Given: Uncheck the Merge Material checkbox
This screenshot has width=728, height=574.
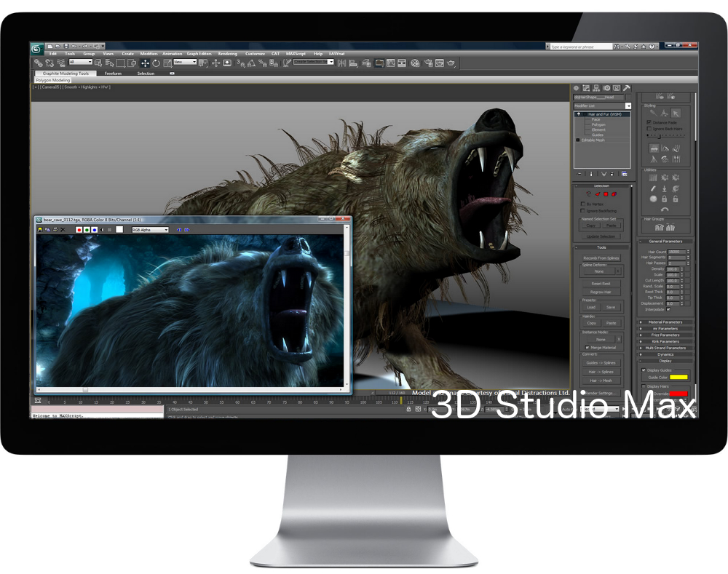Looking at the screenshot, I should 587,348.
